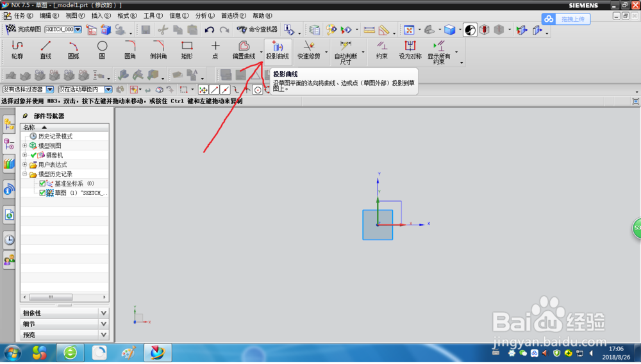641x364 pixels.
Task: Collapse 模型历史记录 tree node
Action: (x=24, y=174)
